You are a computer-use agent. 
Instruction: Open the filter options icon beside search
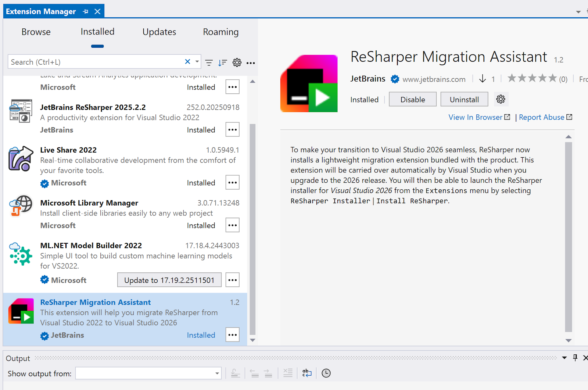pyautogui.click(x=209, y=62)
